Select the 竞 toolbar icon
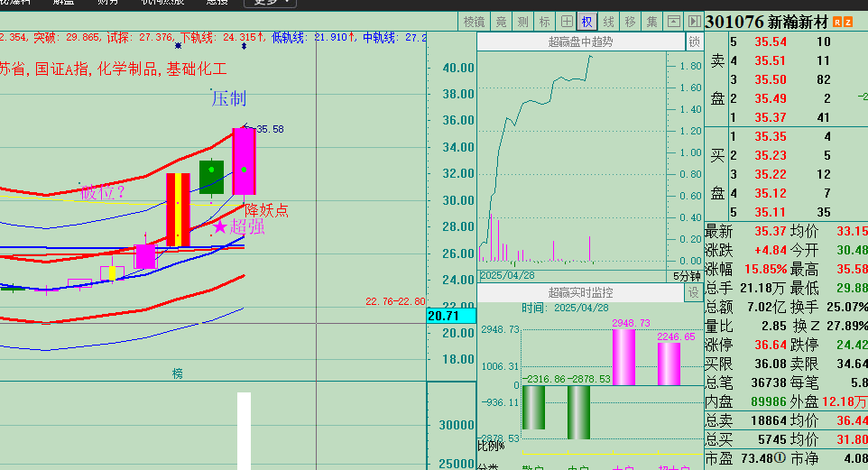Screen dimensions: 868x470 pyautogui.click(x=501, y=22)
